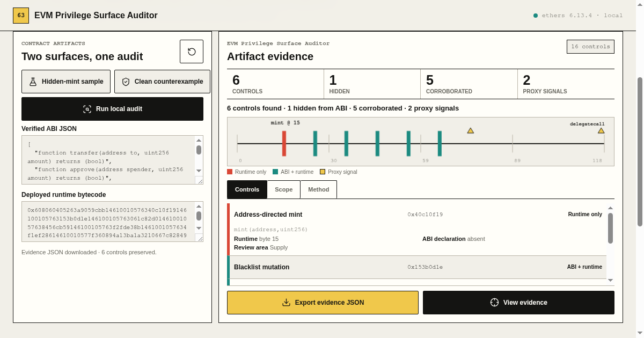Open View evidence
This screenshot has height=338, width=644.
click(x=518, y=303)
